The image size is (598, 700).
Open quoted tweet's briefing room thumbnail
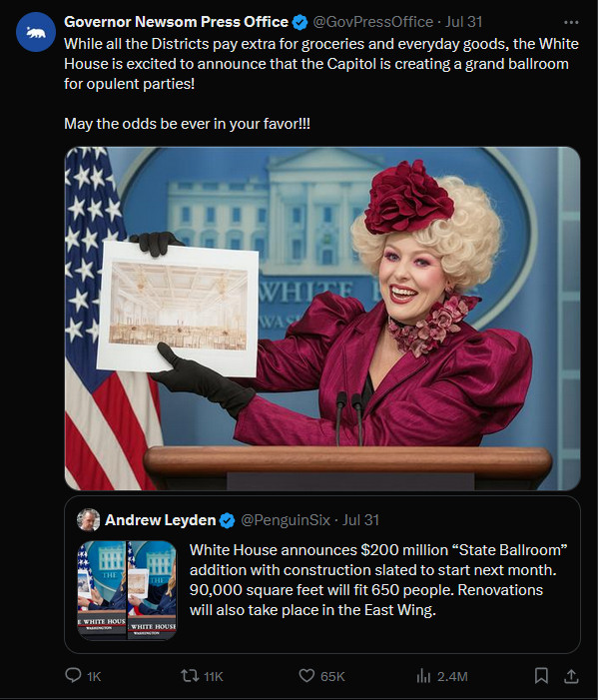point(127,590)
